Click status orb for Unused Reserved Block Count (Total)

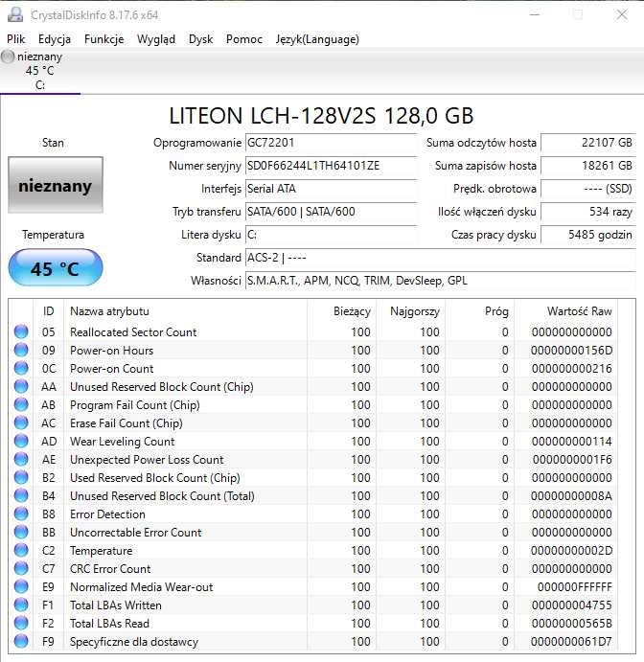click(x=21, y=495)
